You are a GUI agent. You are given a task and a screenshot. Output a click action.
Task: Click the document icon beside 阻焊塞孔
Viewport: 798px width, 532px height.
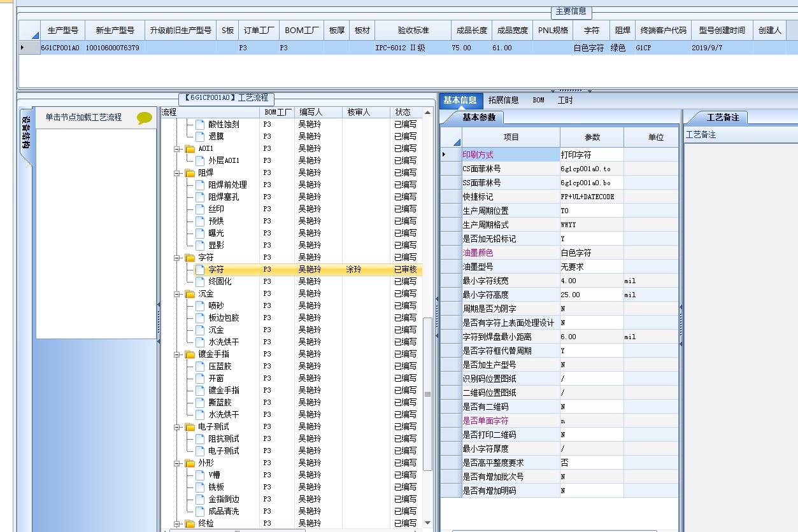[200, 197]
